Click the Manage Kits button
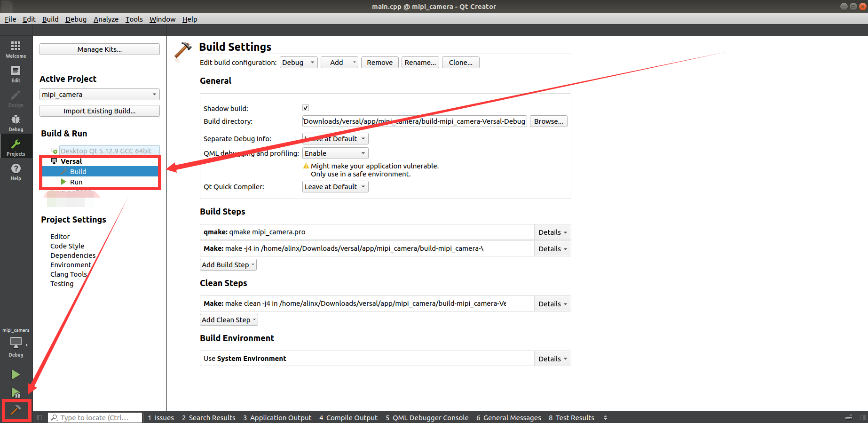Screen dimensions: 868x423 [x=100, y=49]
